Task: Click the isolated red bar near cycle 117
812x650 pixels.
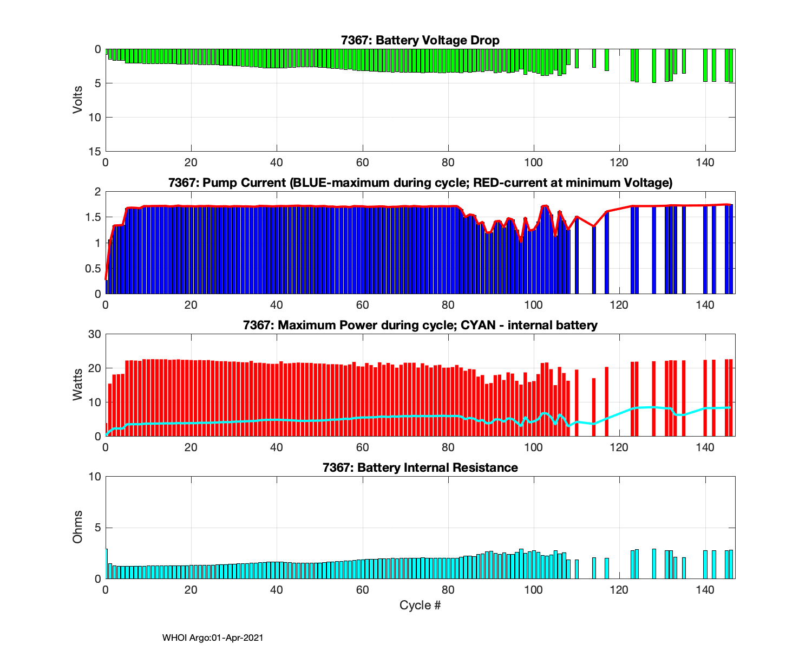Action: 607,402
